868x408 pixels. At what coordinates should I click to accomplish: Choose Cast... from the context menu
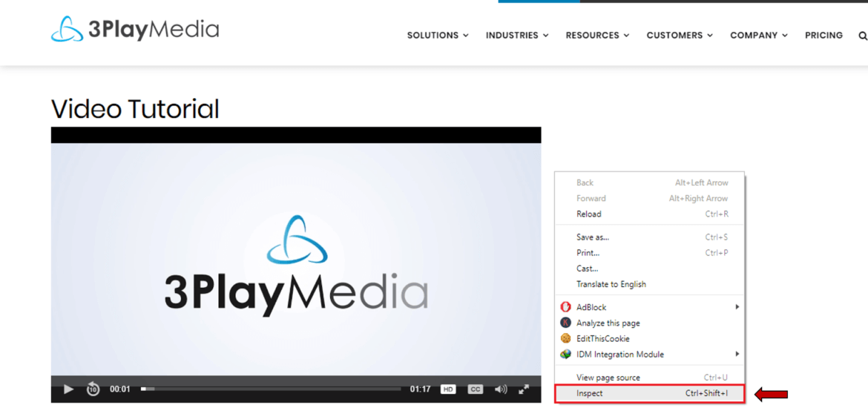(650, 269)
